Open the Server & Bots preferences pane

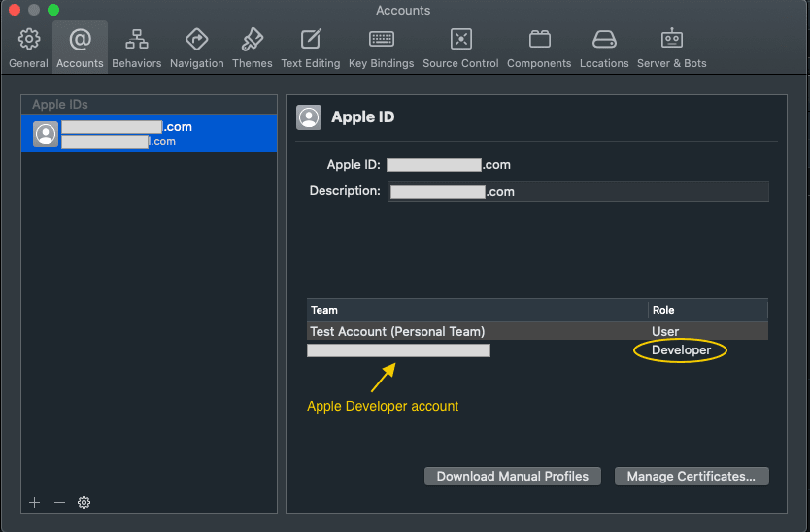point(671,48)
